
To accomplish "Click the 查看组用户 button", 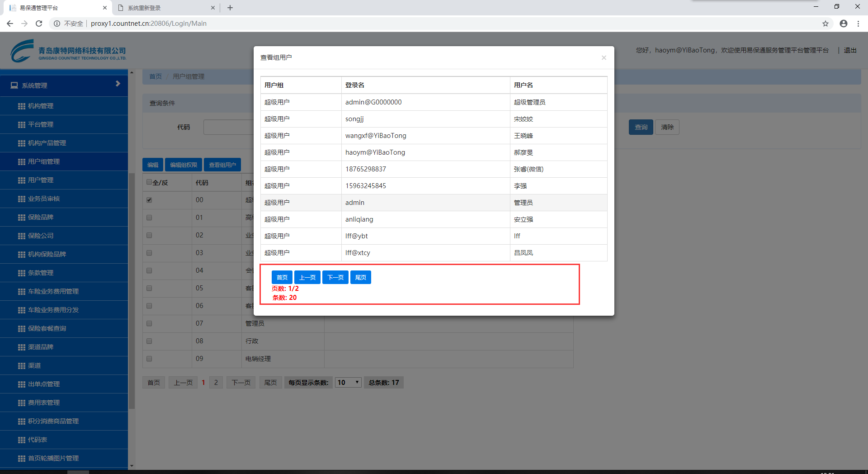I will 222,165.
